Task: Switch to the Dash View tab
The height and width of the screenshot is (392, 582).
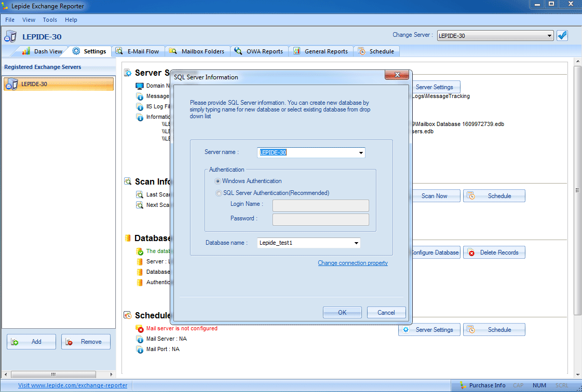Action: click(x=42, y=51)
